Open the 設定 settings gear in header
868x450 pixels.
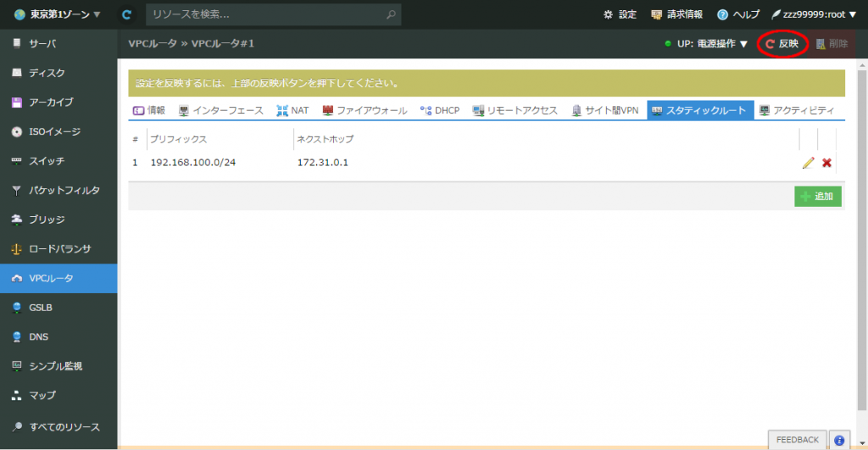tap(619, 14)
